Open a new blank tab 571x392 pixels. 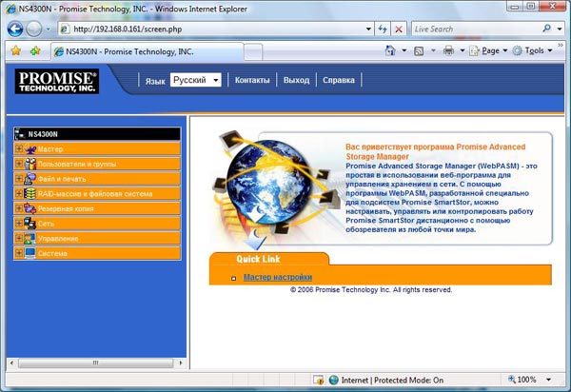point(253,52)
